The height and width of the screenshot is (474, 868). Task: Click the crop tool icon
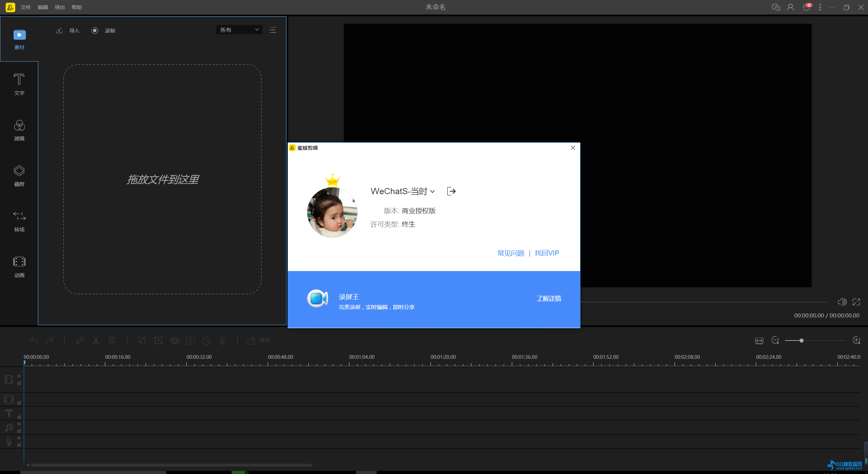coord(142,340)
